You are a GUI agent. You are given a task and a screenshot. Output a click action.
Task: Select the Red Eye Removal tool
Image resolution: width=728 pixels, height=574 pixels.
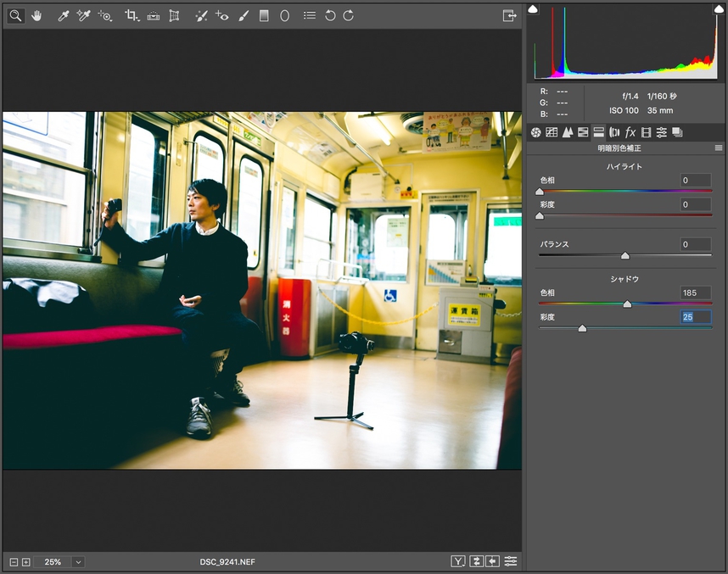(x=222, y=15)
